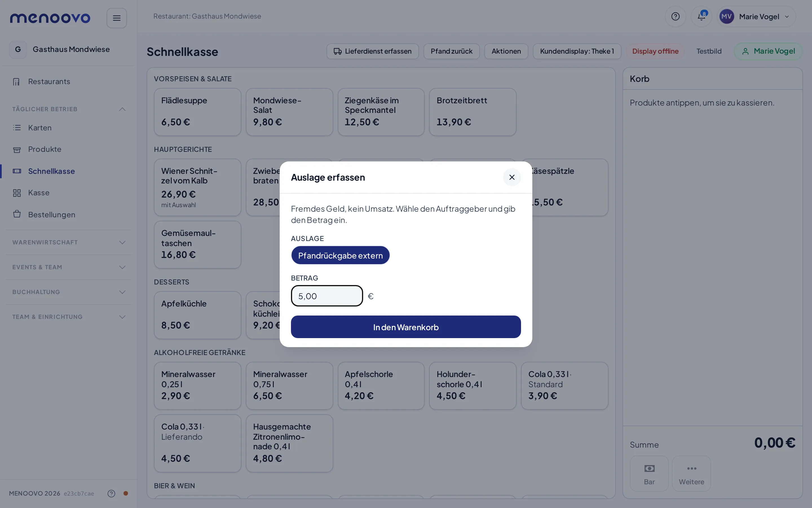Open the Aktionen menu
The width and height of the screenshot is (812, 508).
[506, 51]
